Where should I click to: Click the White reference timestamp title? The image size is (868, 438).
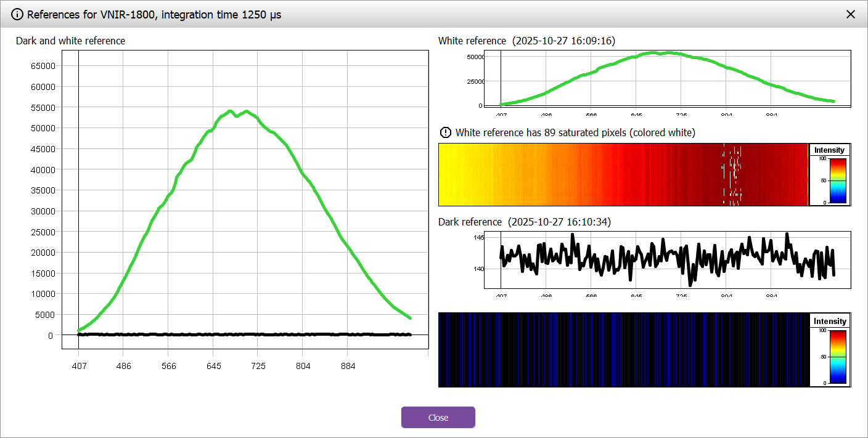(526, 41)
